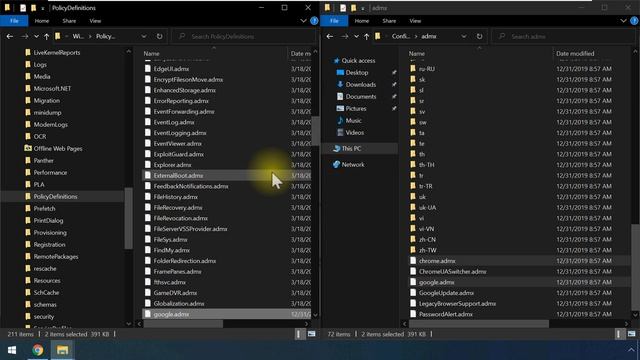Select Network in navigation pane
The image size is (640, 360).
(353, 164)
